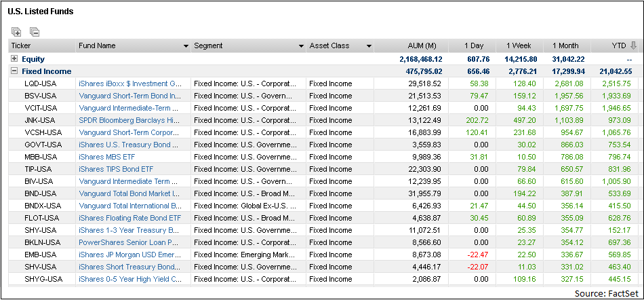Open iShares TIPS Bond ETF link
Screen dimensions: 644x300
(x=116, y=169)
